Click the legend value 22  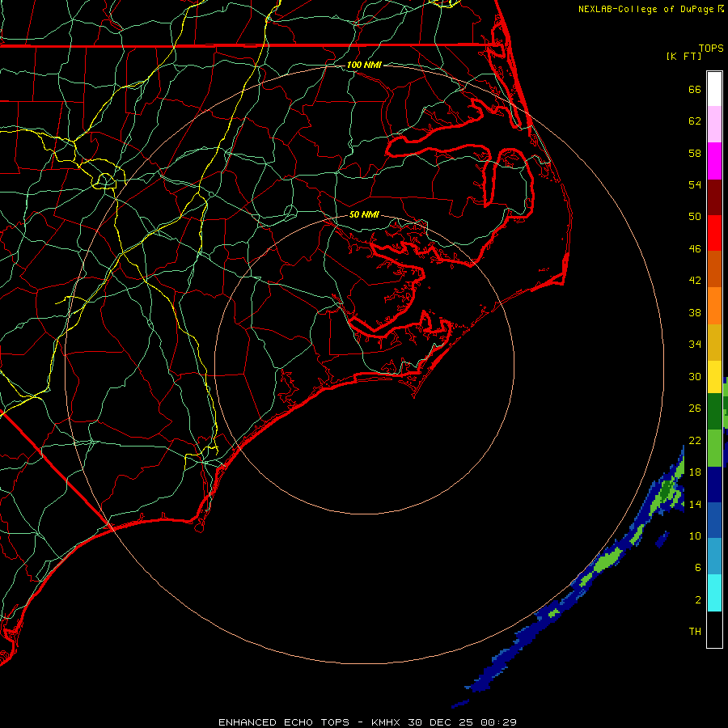[x=695, y=440]
